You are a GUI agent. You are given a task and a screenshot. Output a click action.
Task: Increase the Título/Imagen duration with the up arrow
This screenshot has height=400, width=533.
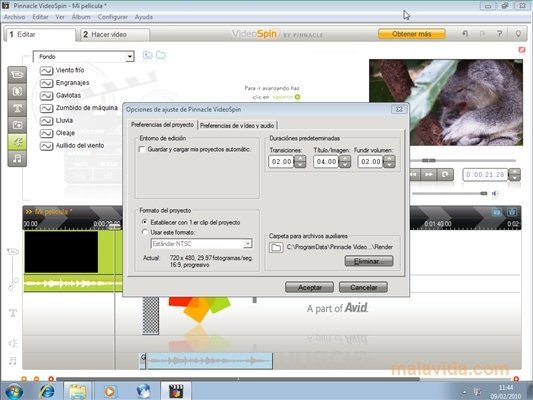coord(345,158)
